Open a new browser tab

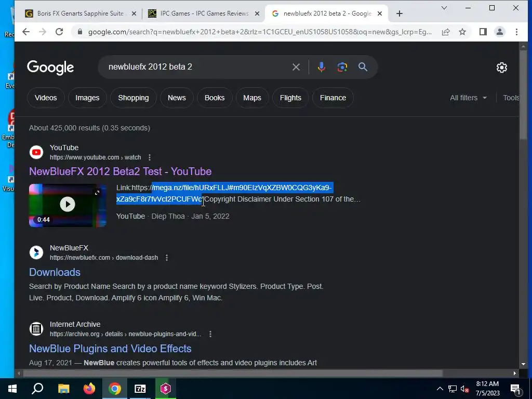400,14
